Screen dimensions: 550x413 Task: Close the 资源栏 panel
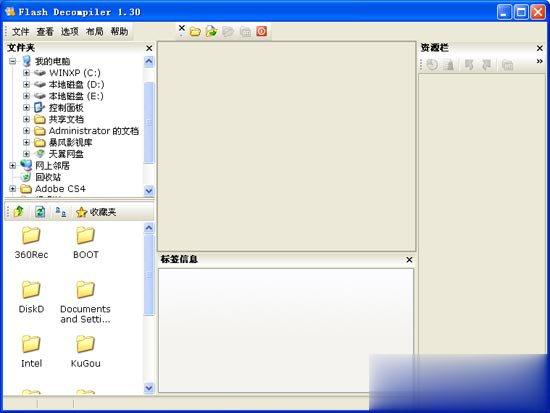tap(540, 48)
